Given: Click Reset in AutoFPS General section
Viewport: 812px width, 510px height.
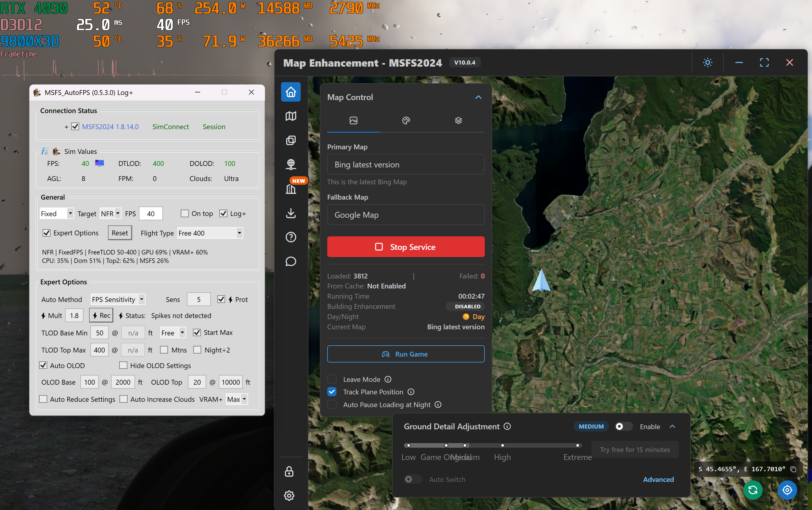Looking at the screenshot, I should [x=120, y=233].
